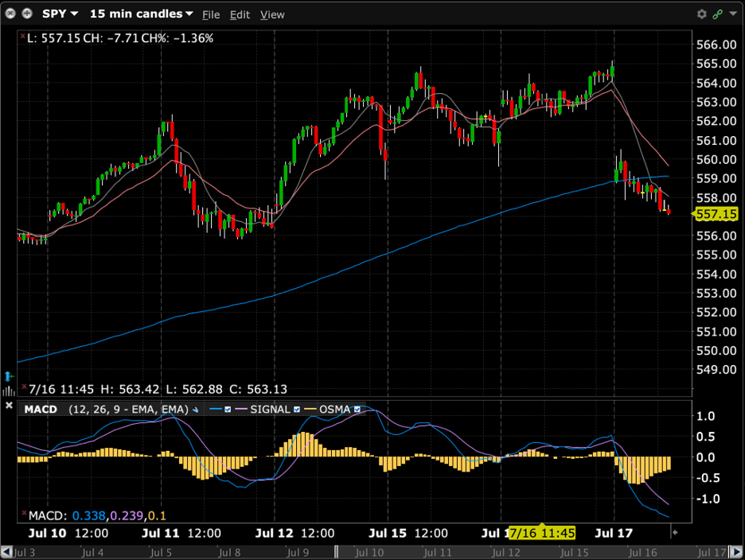Click the volume bars icon
This screenshot has height=560, width=745.
point(8,391)
